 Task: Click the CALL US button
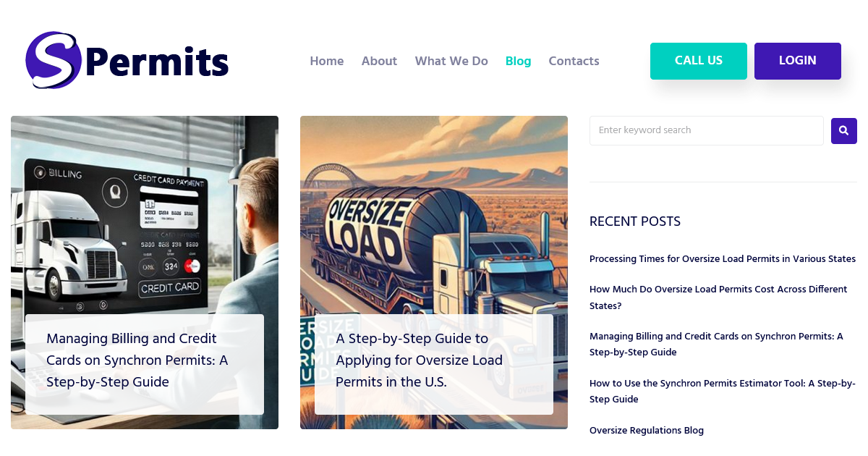[699, 61]
